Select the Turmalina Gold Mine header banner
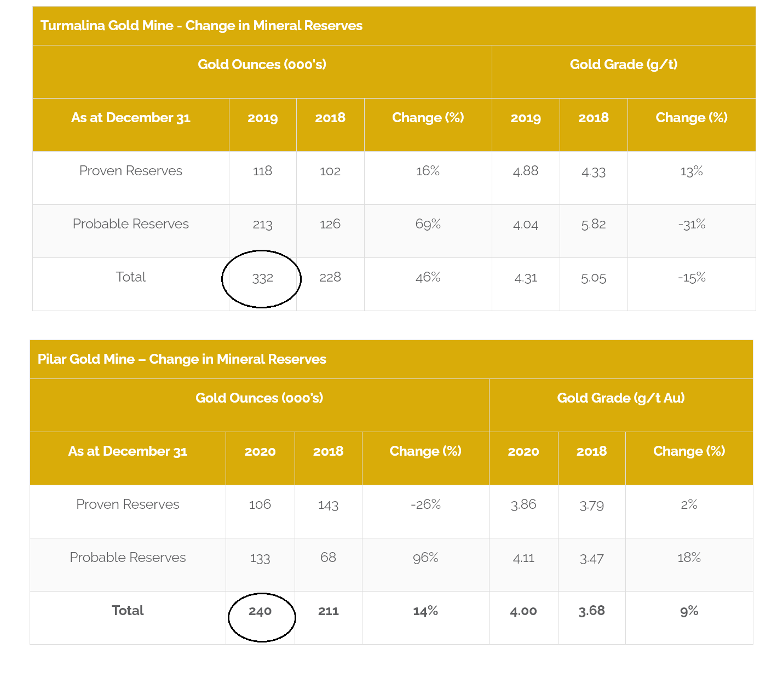Image resolution: width=783 pixels, height=700 pixels. tap(201, 26)
